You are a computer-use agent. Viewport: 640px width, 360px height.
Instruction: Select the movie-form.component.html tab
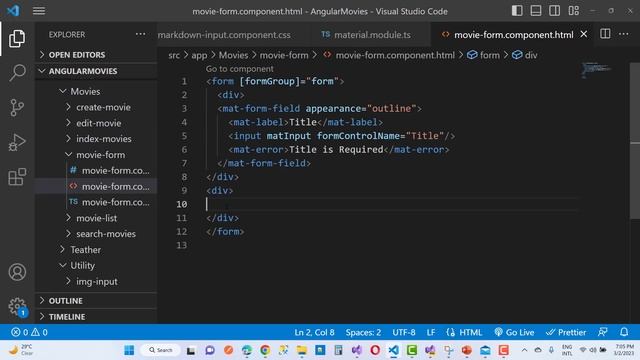coord(513,35)
